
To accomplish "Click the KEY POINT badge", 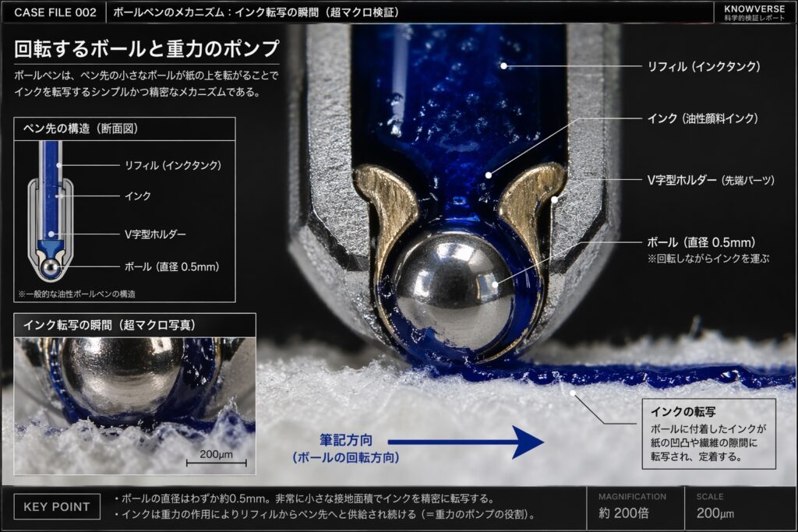I will tap(57, 506).
